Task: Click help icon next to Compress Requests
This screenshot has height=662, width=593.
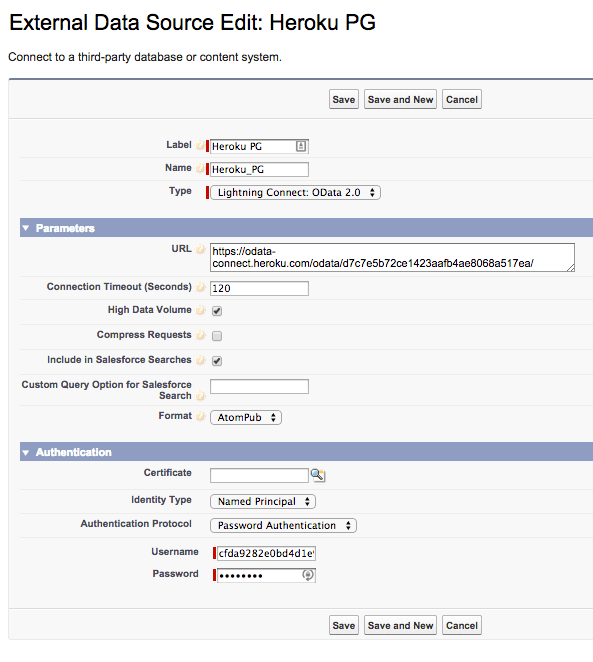Action: coord(200,335)
